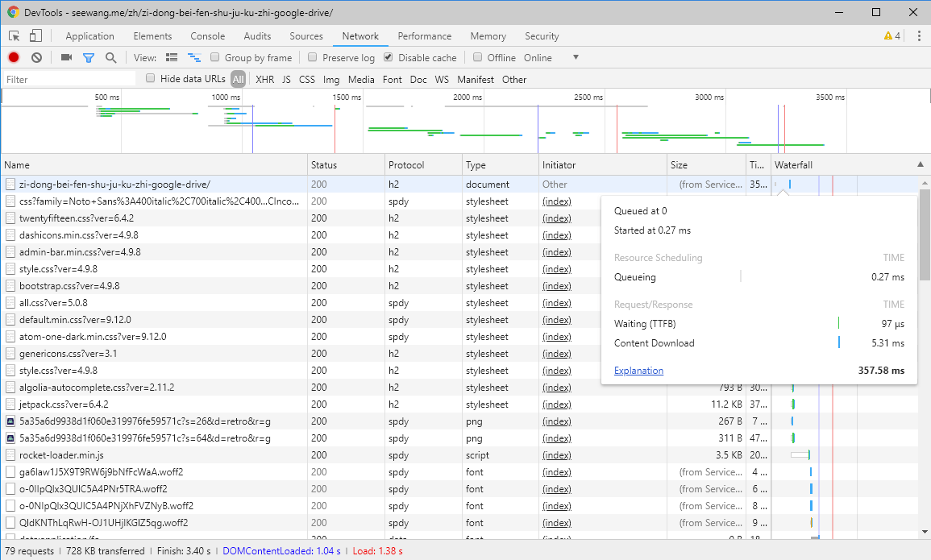Open network search with magnifier icon

click(111, 57)
